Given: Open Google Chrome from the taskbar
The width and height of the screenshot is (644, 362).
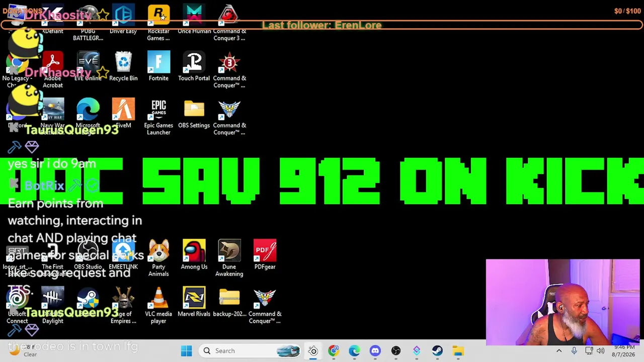Looking at the screenshot, I should pyautogui.click(x=334, y=351).
